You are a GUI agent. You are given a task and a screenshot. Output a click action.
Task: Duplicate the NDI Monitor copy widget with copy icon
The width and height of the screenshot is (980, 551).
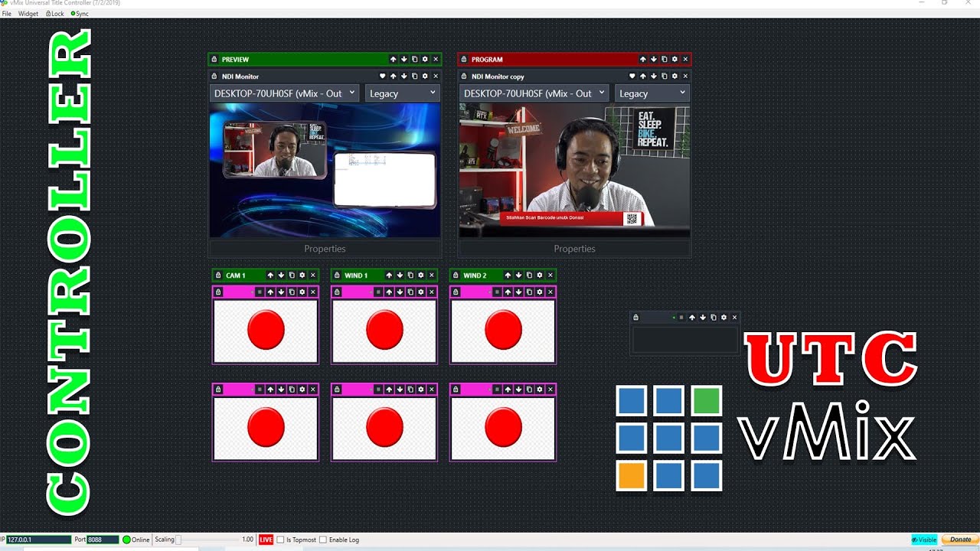665,76
